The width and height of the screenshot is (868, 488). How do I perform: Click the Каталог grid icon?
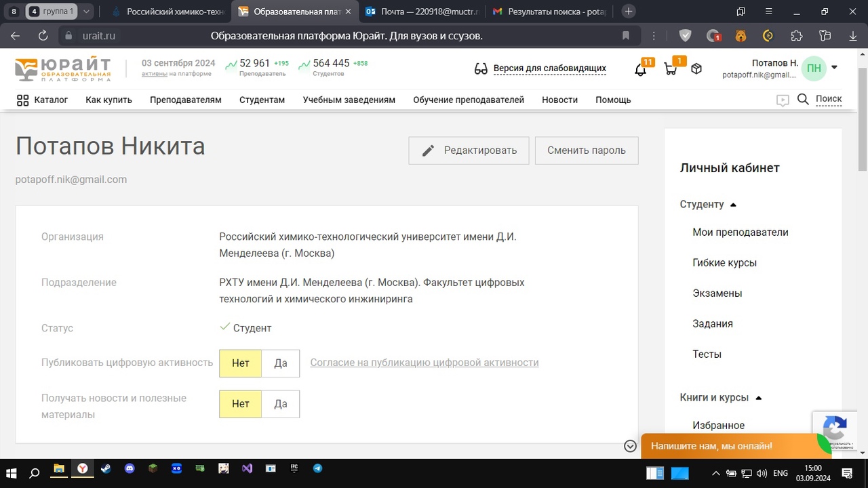coord(22,100)
